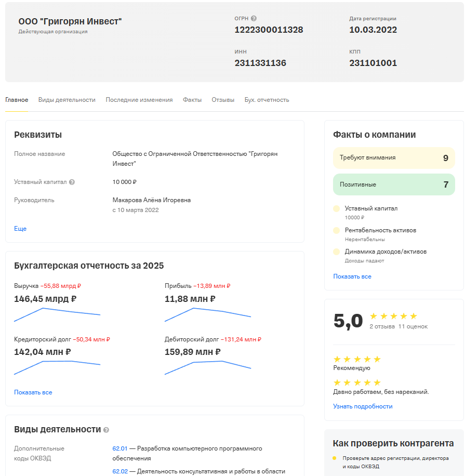Click the profit value 11,88 млн ₽
Screen dimensions: 465x476
pos(190,299)
